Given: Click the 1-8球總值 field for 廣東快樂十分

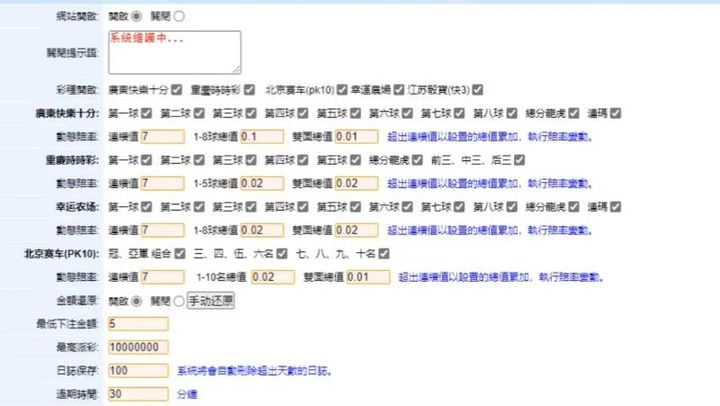Looking at the screenshot, I should 260,136.
